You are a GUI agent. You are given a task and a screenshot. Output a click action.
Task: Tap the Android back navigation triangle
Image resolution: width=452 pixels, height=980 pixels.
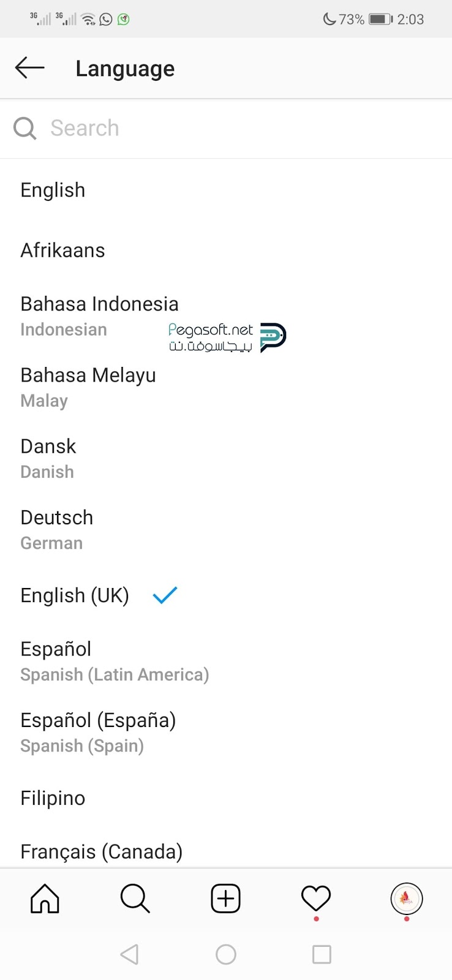(129, 954)
